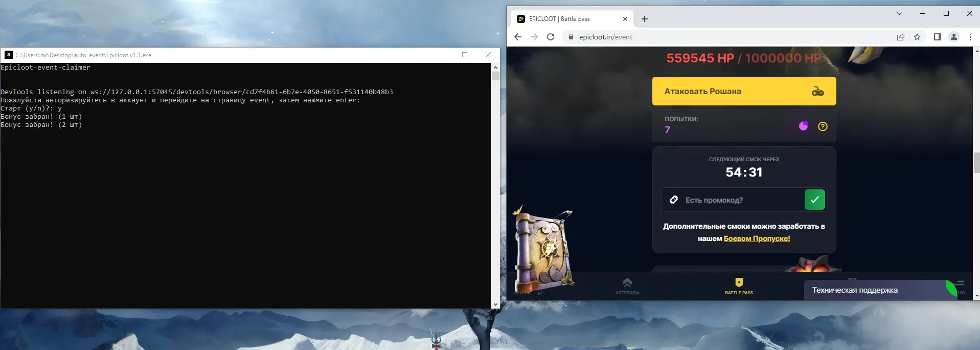Click console line 'Бонус забран! (1 шт)'
The image size is (980, 350).
[41, 117]
